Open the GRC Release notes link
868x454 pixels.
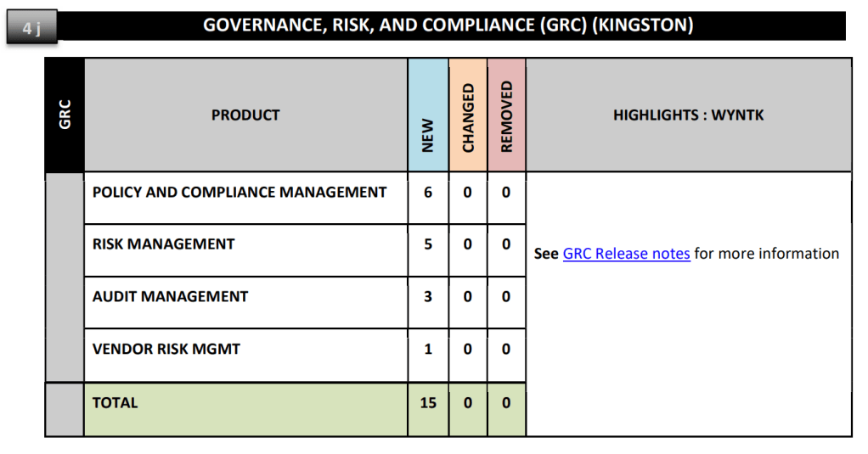[x=626, y=254]
